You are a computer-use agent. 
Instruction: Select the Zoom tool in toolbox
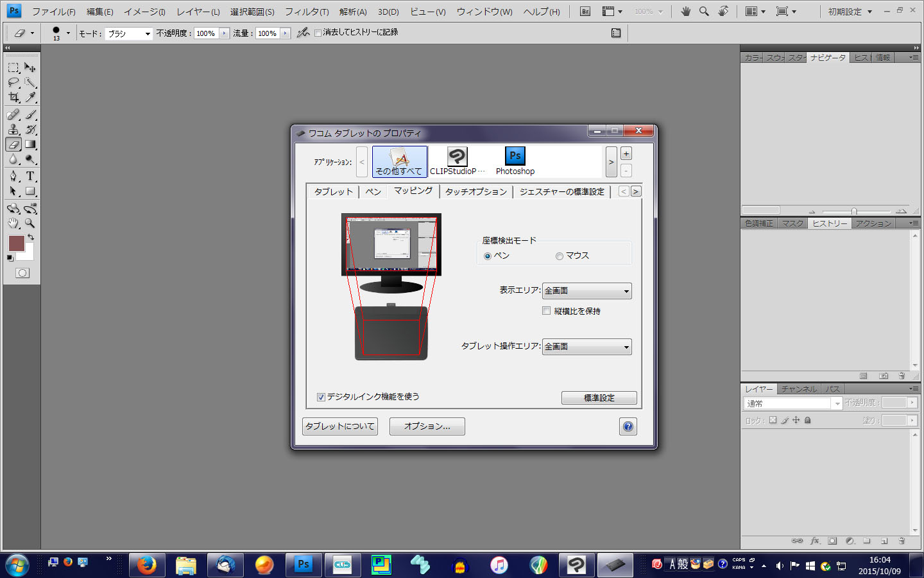(x=30, y=223)
